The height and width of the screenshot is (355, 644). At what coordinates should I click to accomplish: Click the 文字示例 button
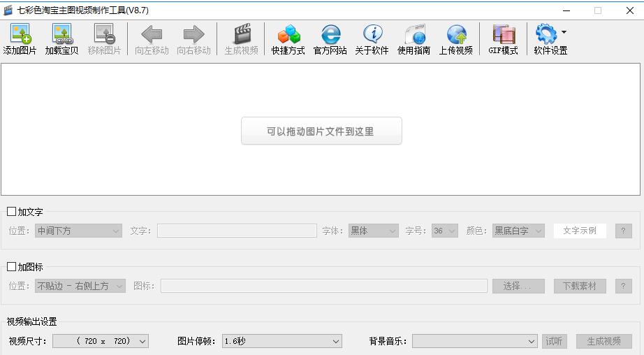(x=580, y=231)
